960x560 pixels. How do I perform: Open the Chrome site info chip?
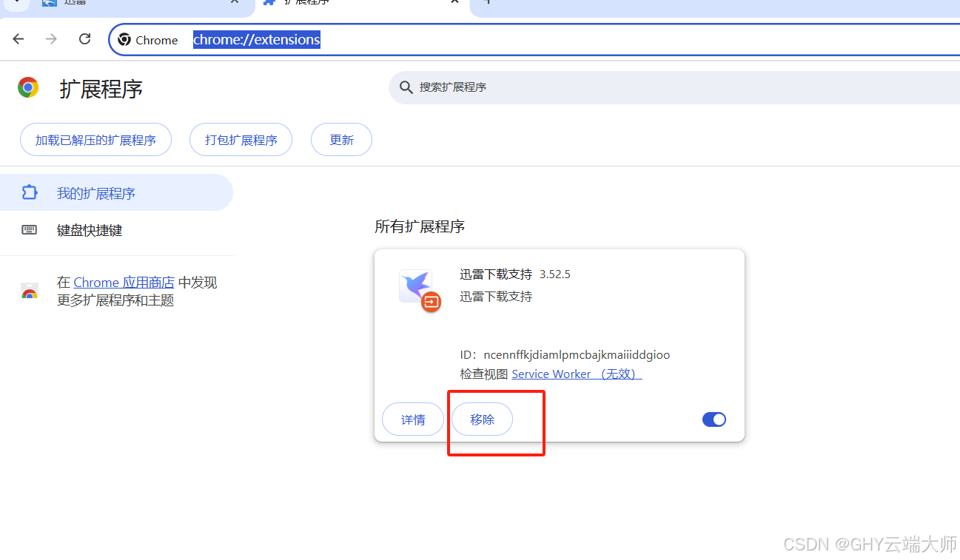148,40
